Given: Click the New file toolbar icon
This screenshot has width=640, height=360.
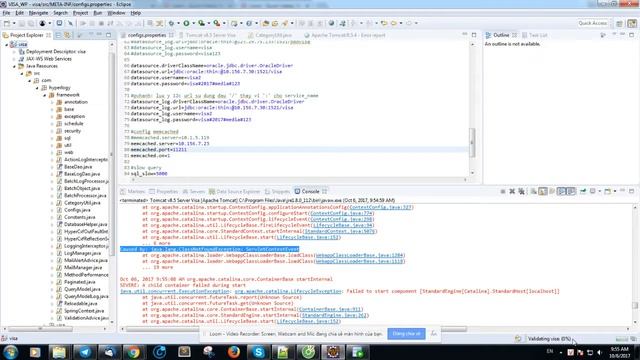Looking at the screenshot, I should tap(6, 23).
